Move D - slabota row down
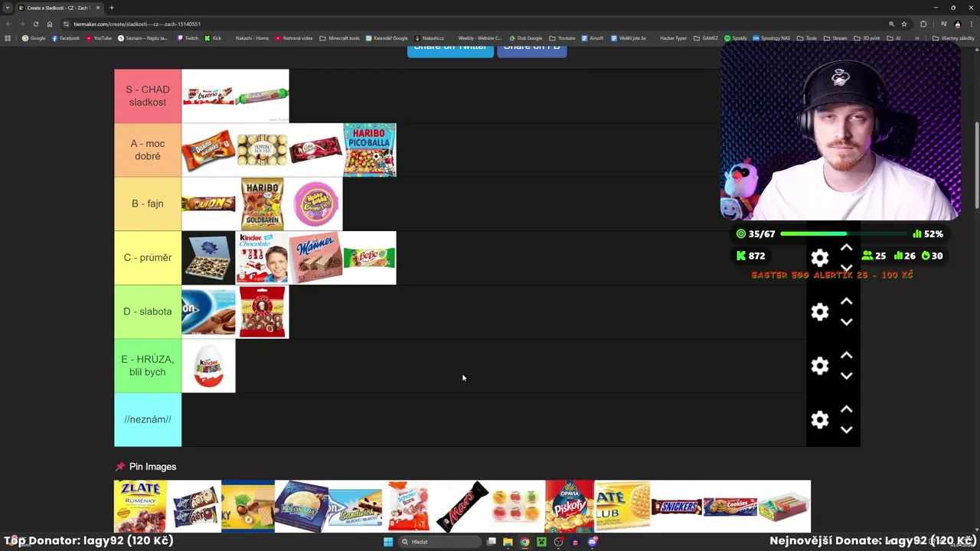The image size is (980, 551). (846, 322)
